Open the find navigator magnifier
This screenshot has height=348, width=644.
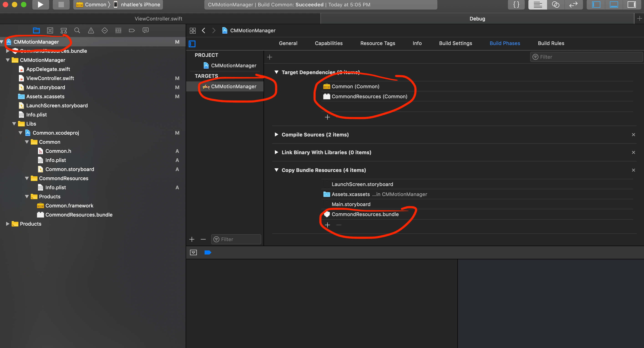77,30
